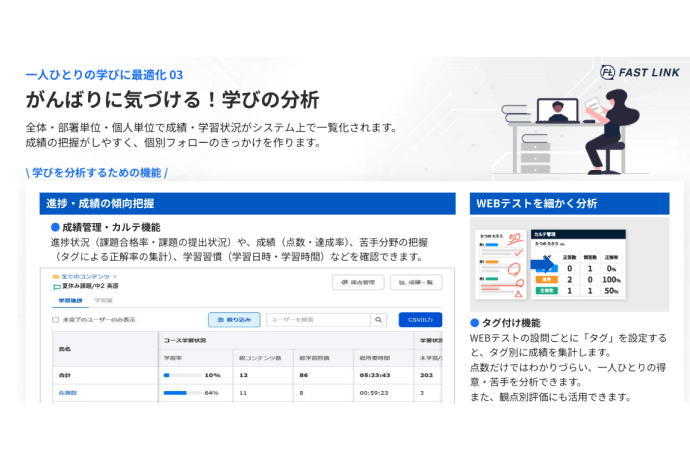Click the blue bullet before タグ付け機能
690x460 pixels.
point(474,323)
